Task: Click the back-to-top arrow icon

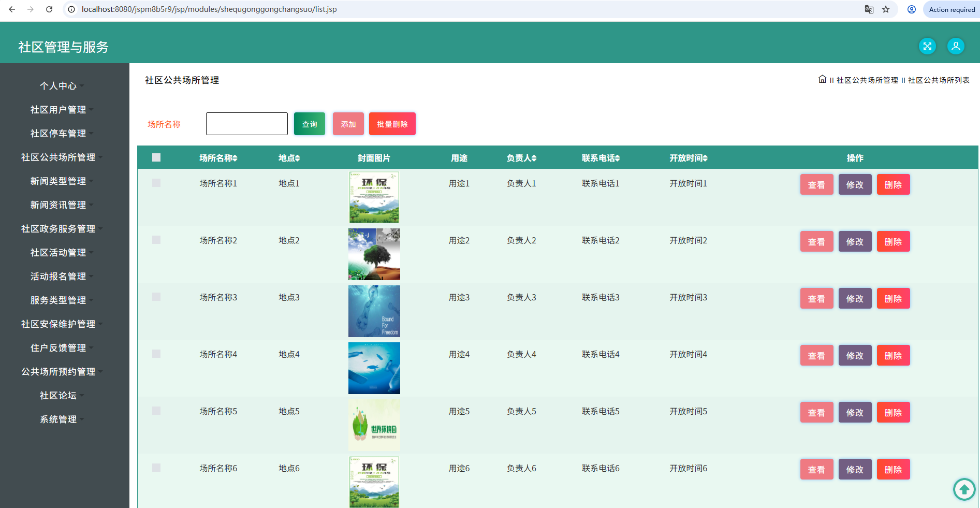Action: (964, 489)
